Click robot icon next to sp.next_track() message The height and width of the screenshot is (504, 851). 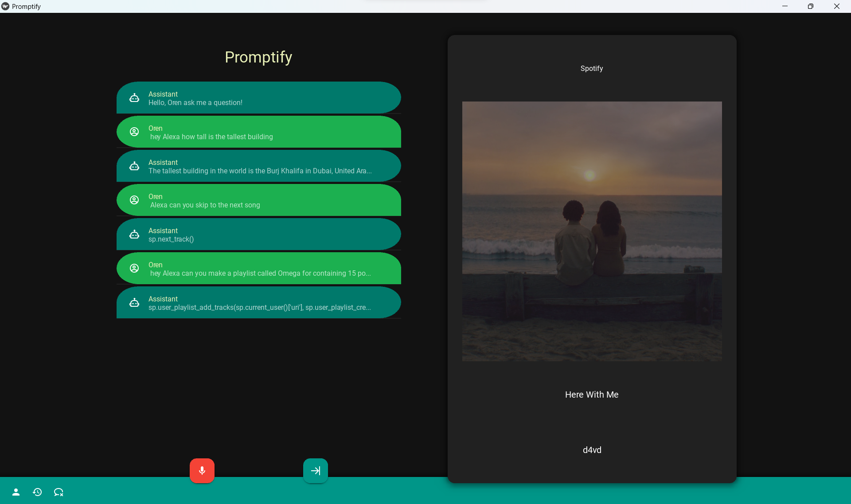[134, 234]
